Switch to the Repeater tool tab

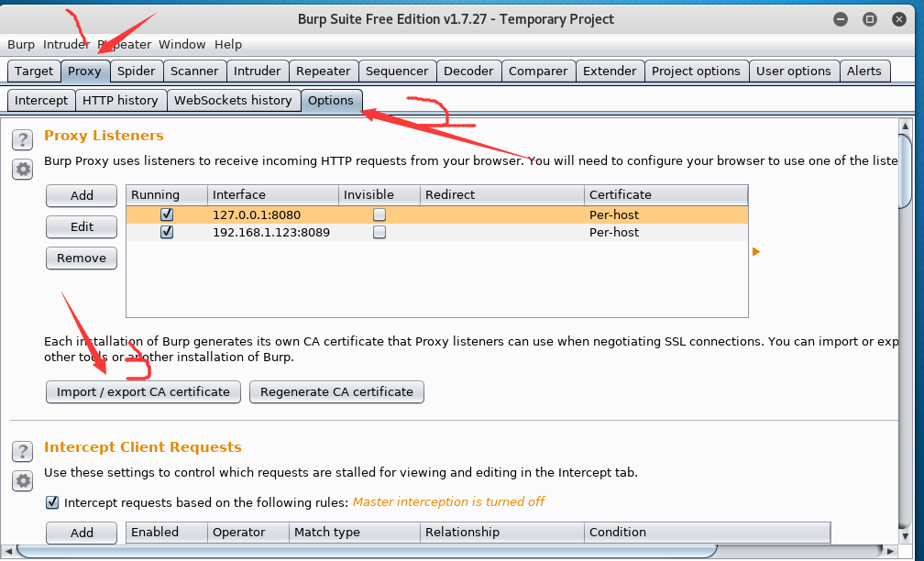click(323, 71)
